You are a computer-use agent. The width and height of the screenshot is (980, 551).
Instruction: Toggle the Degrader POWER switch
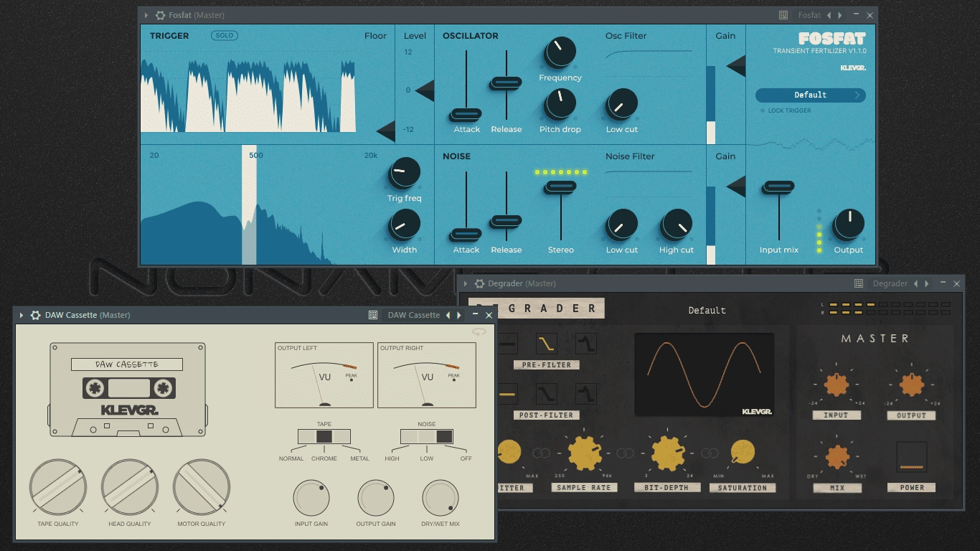coord(911,457)
